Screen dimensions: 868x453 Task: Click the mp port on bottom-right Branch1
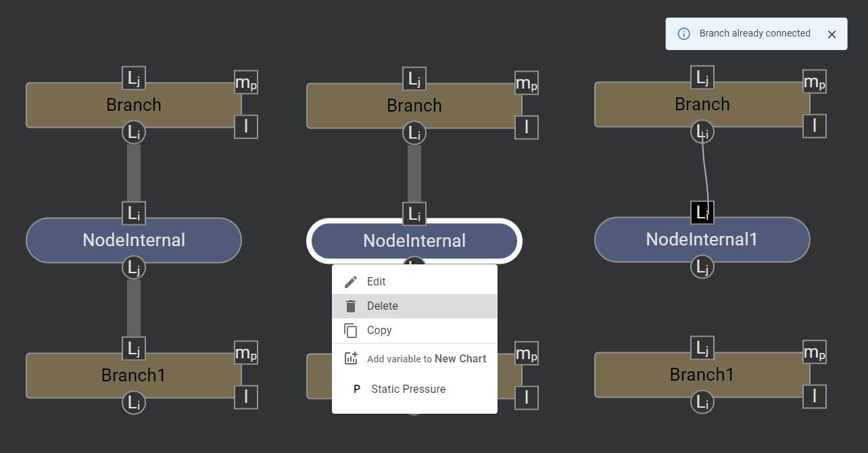pos(815,352)
